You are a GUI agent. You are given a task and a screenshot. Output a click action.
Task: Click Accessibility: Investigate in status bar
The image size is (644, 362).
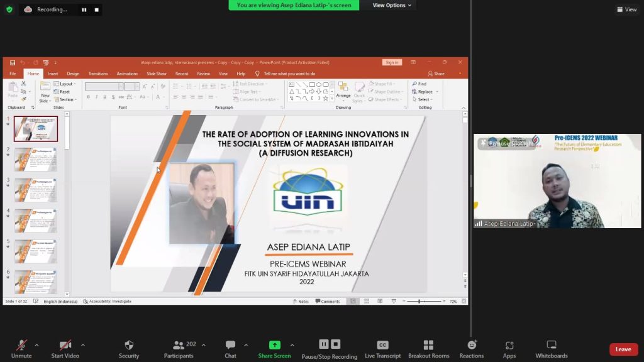tap(107, 301)
